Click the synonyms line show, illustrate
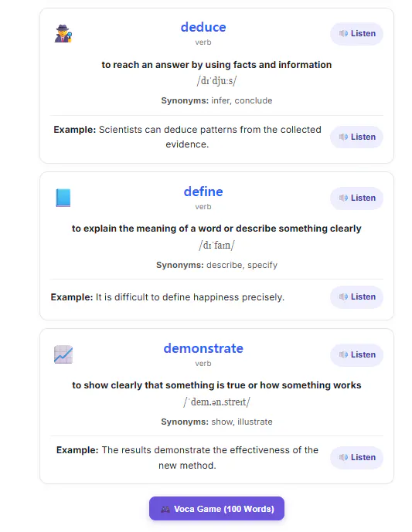The height and width of the screenshot is (532, 412). click(216, 422)
